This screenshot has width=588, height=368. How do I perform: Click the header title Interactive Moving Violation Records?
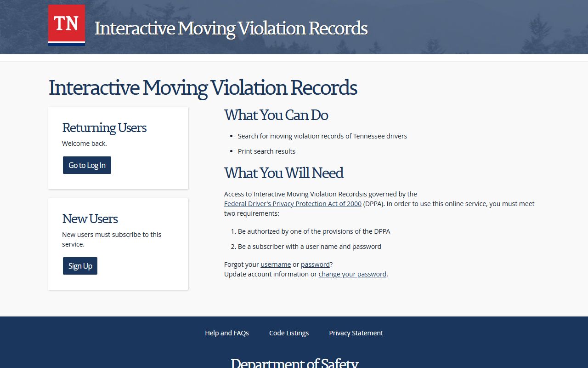coord(231,28)
